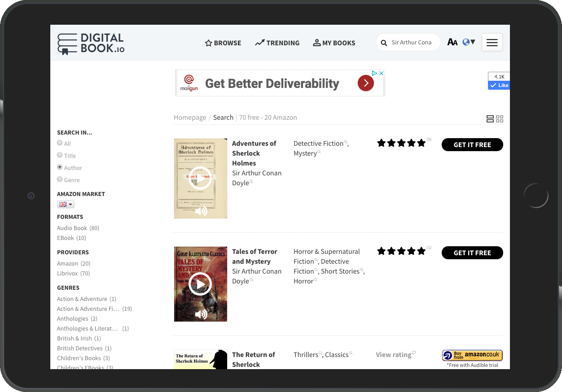Open the language globe icon
562x392 pixels.
click(466, 42)
